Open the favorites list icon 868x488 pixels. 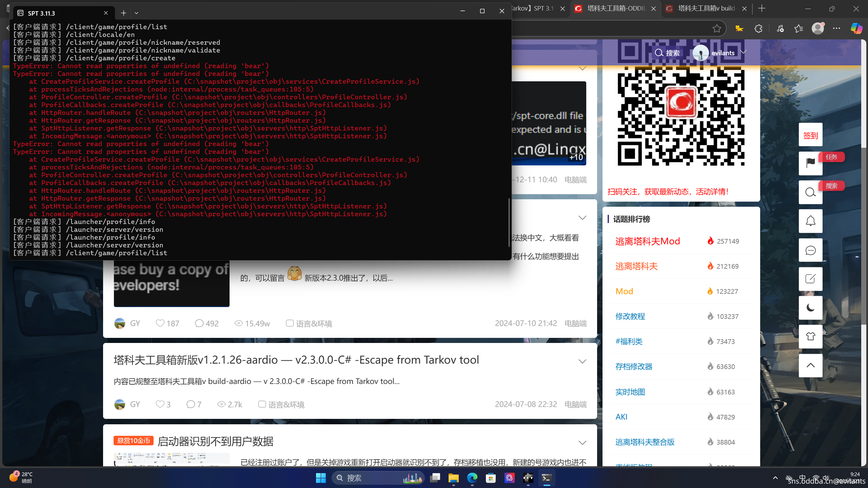[798, 29]
